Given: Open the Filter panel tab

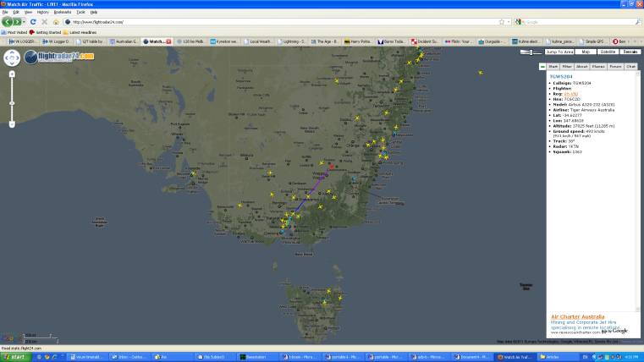Looking at the screenshot, I should pyautogui.click(x=567, y=67).
